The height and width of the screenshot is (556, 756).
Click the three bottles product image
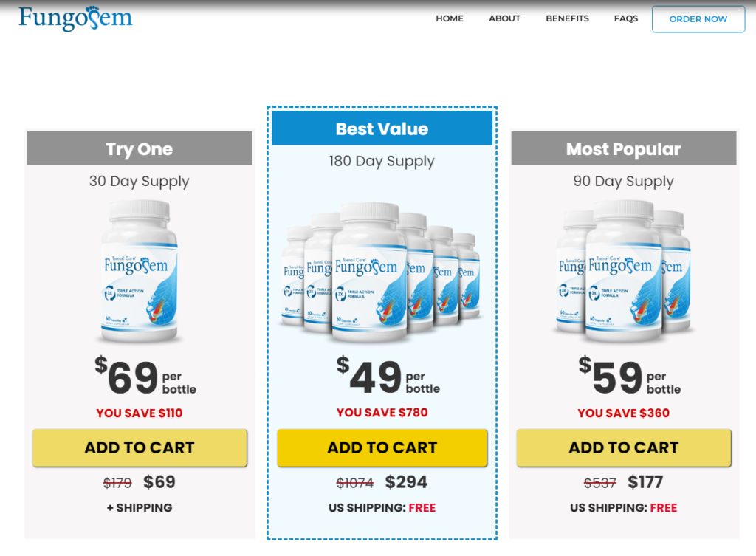[x=623, y=272]
